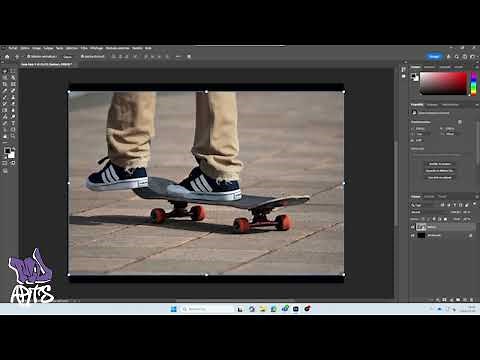Swap foreground and background colors arrow
This screenshot has width=480, height=360.
(14, 148)
